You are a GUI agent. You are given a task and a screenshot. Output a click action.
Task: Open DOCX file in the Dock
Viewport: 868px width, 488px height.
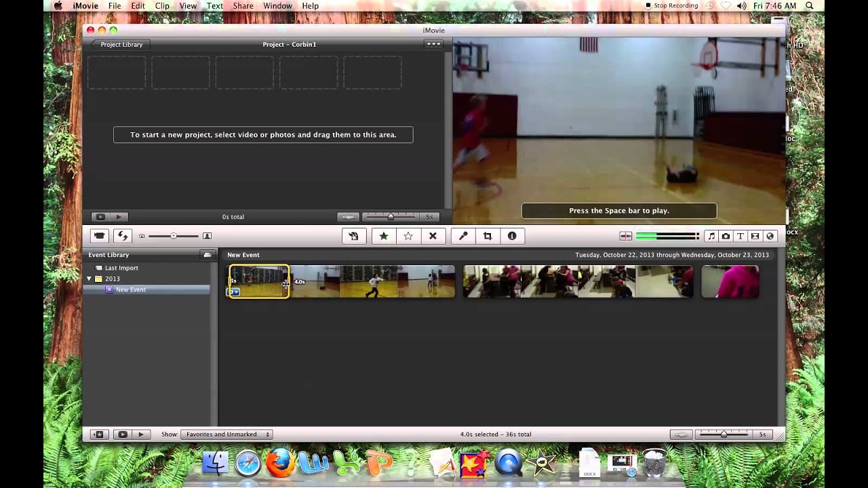[589, 464]
